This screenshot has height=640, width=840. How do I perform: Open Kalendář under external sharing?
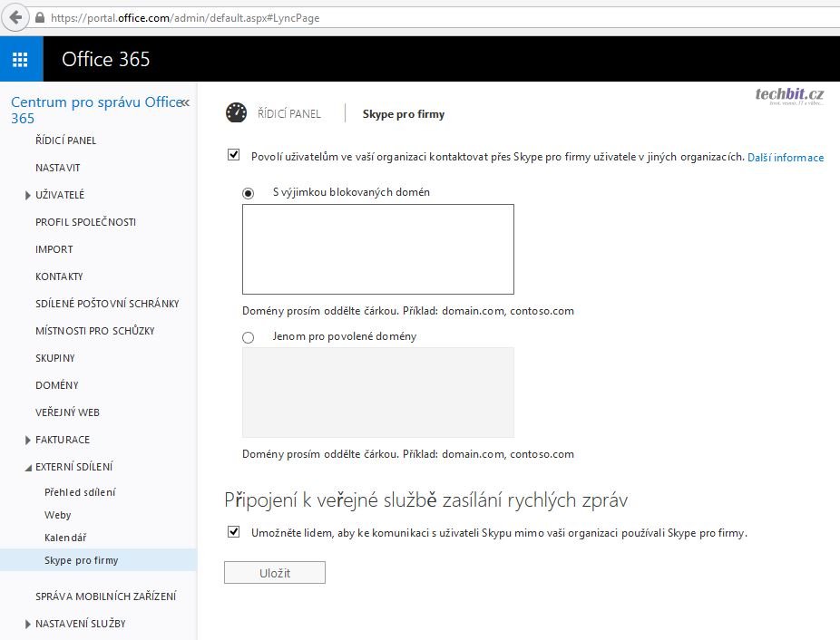click(65, 538)
